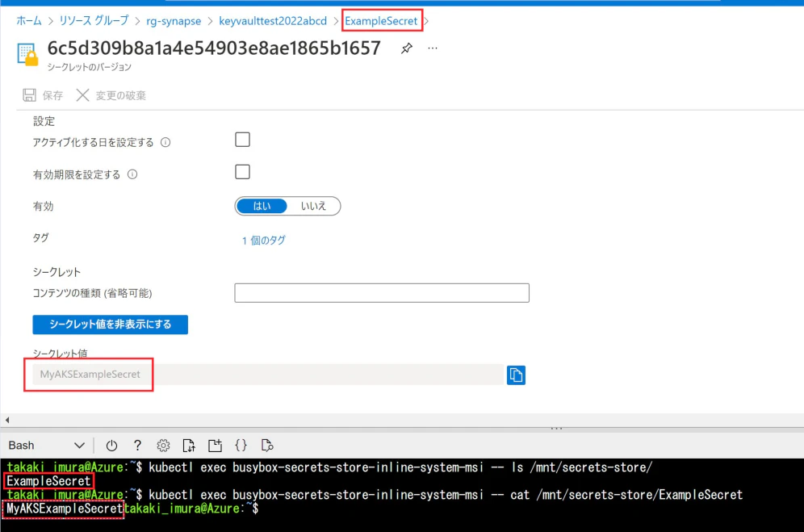Pin the secret version to dashboard

[406, 48]
